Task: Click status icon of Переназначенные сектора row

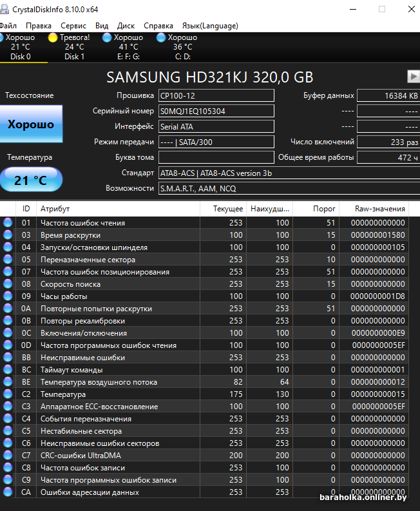Action: tap(8, 259)
